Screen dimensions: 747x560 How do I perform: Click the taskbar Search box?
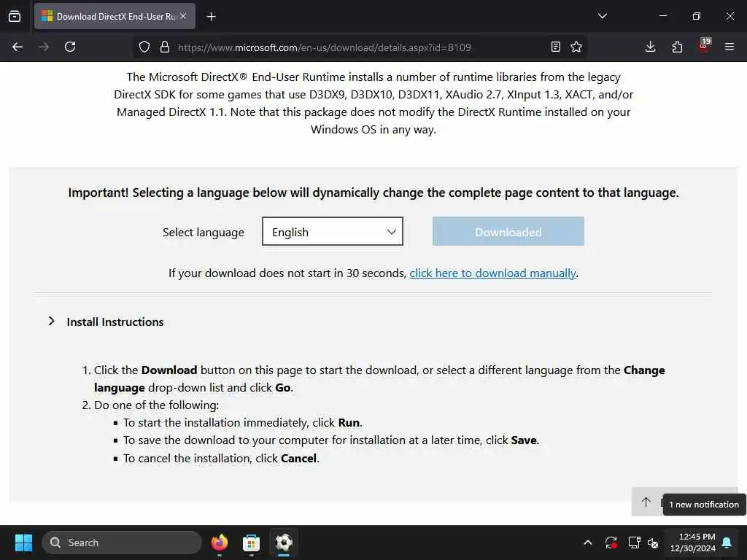point(122,542)
